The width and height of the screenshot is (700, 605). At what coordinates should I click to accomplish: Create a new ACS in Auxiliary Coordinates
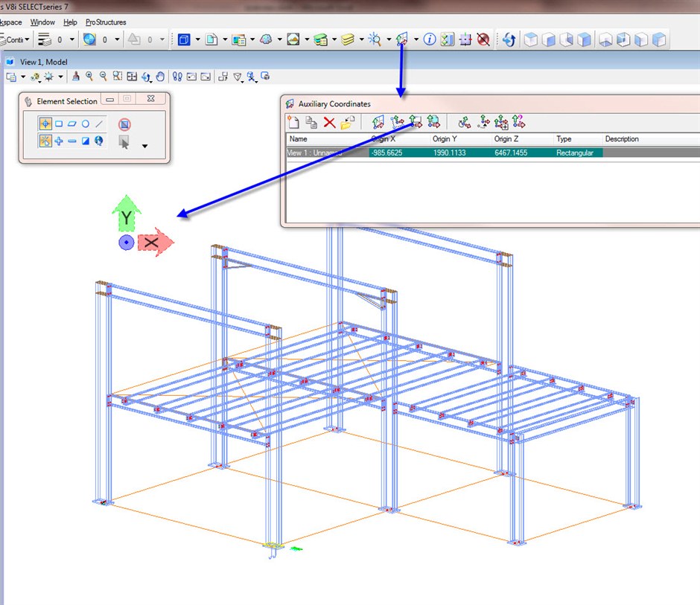(x=293, y=123)
